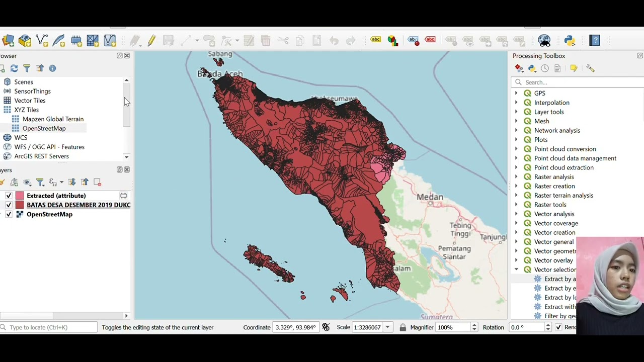Open the MetaSearch globe binoculars icon
Image resolution: width=644 pixels, height=362 pixels.
point(544,40)
